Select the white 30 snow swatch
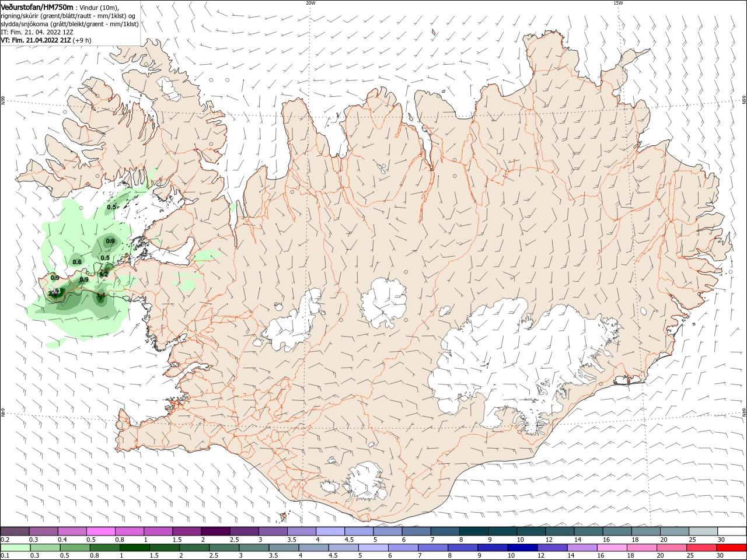 731,531
